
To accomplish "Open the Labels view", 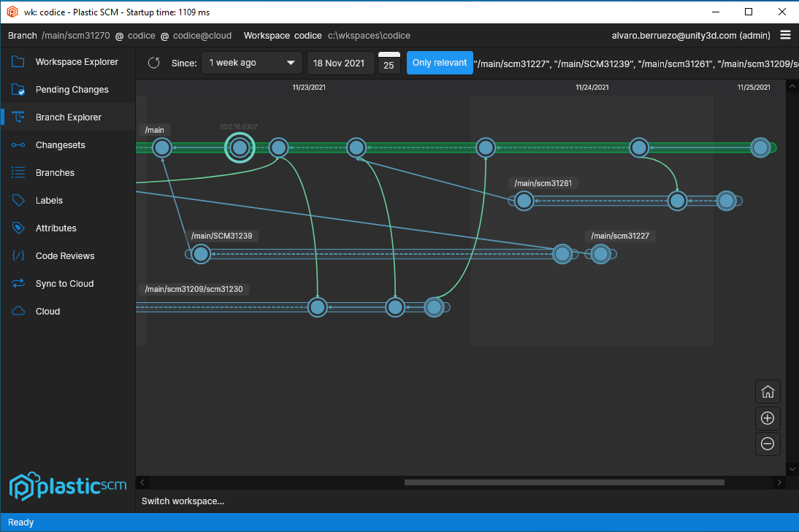I will [x=49, y=200].
